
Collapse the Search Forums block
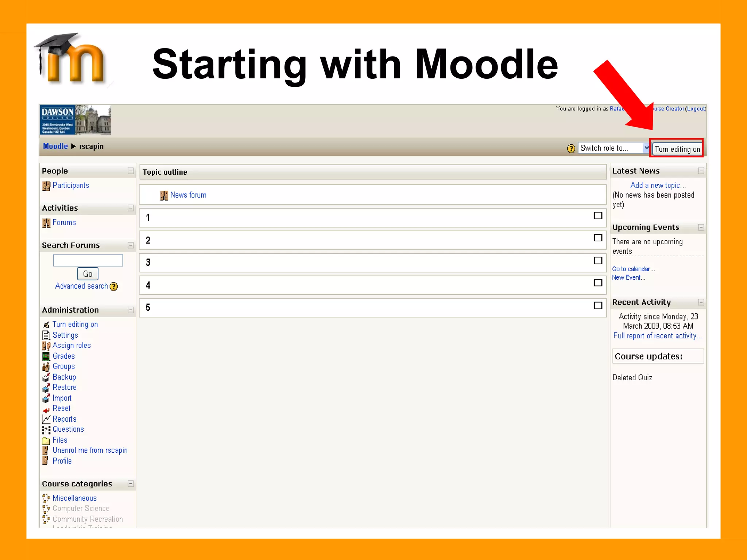[131, 245]
